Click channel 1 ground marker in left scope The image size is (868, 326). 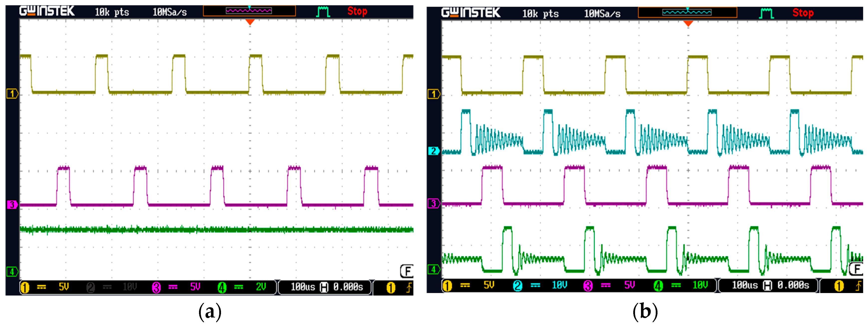tap(12, 94)
